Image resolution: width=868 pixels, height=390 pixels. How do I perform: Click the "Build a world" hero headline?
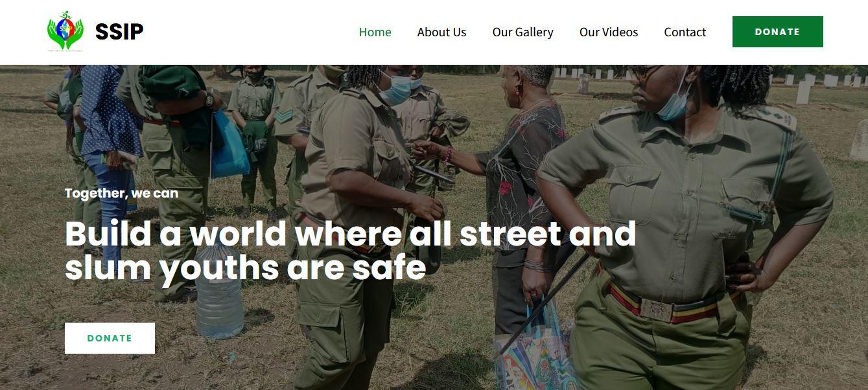coord(350,251)
